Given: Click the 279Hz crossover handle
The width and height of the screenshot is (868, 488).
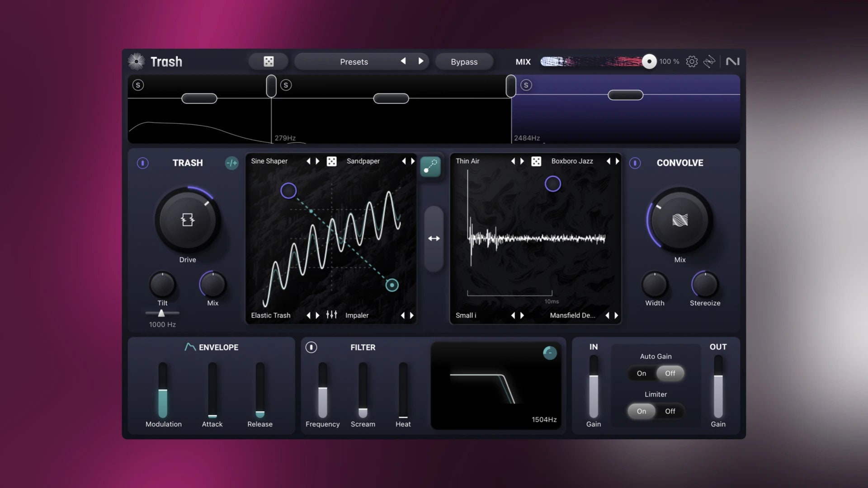Looking at the screenshot, I should pos(271,86).
